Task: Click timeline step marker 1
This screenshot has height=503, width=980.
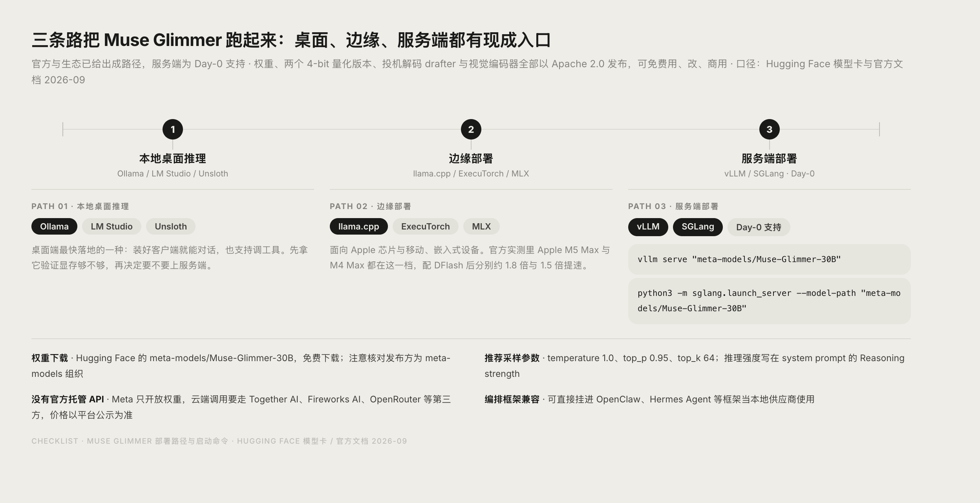Action: (173, 129)
